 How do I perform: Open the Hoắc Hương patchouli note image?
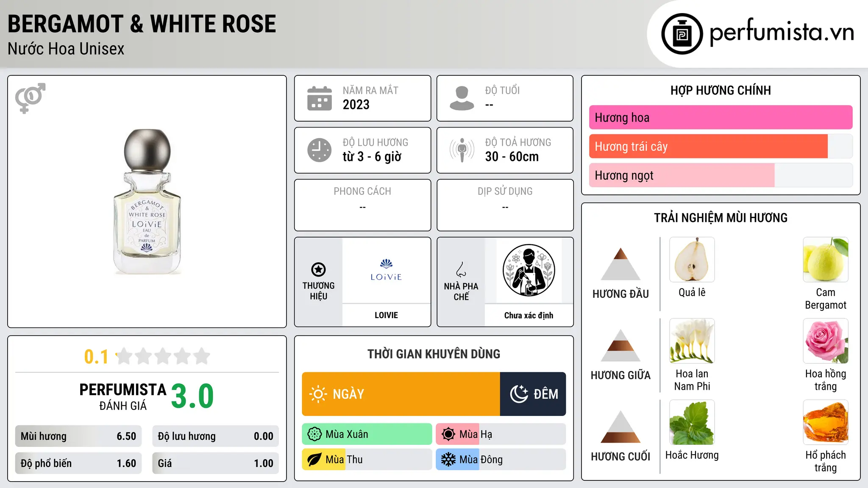point(692,422)
